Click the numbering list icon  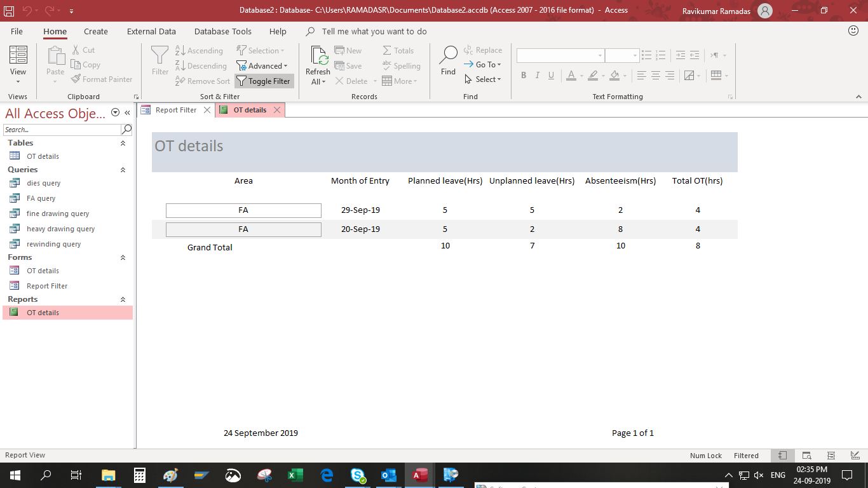coord(660,55)
